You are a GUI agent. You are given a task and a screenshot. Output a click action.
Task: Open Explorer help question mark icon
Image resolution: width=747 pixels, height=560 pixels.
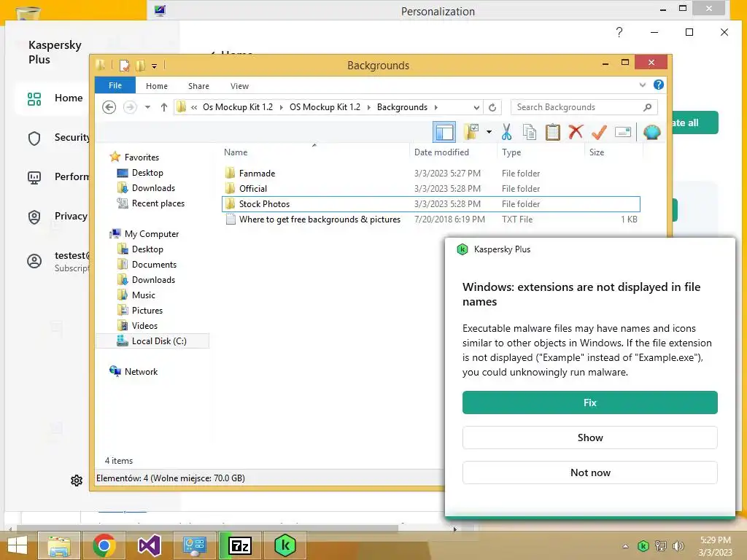659,85
